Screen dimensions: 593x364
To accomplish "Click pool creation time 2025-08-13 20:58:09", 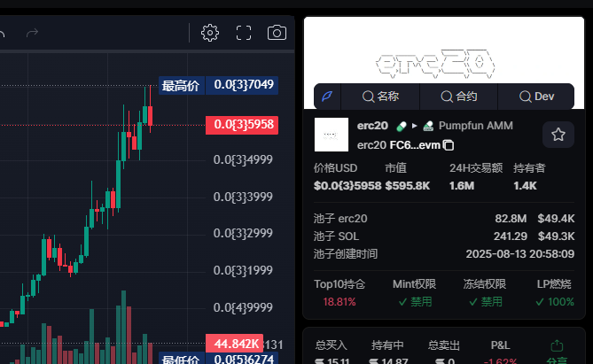I will (520, 253).
